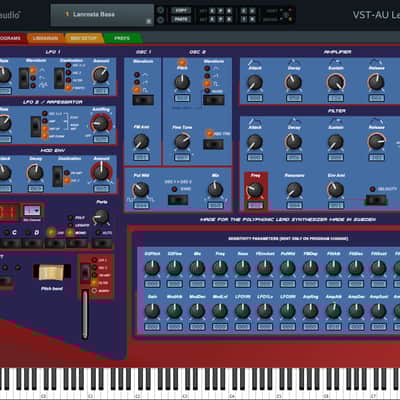Image resolution: width=400 pixels, height=400 pixels.
Task: Click the Paste button in the header
Action: 181,19
